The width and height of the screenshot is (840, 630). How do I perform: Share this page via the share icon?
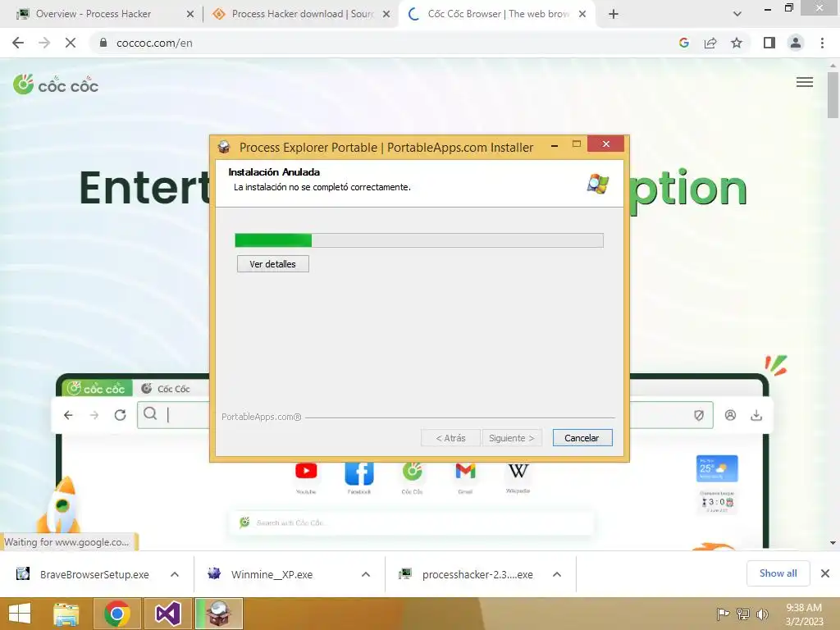point(710,43)
